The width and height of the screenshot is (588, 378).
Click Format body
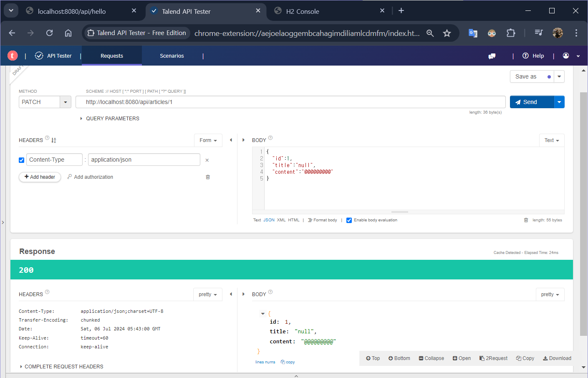click(x=322, y=220)
